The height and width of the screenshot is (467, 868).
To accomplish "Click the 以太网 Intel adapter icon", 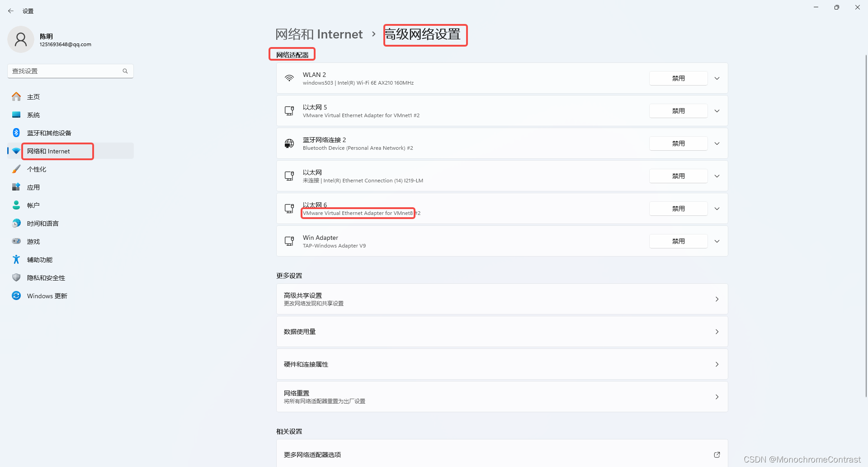I will click(289, 176).
